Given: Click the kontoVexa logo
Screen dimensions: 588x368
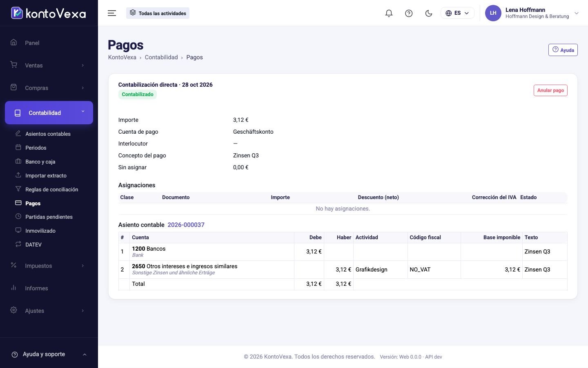Looking at the screenshot, I should (48, 13).
